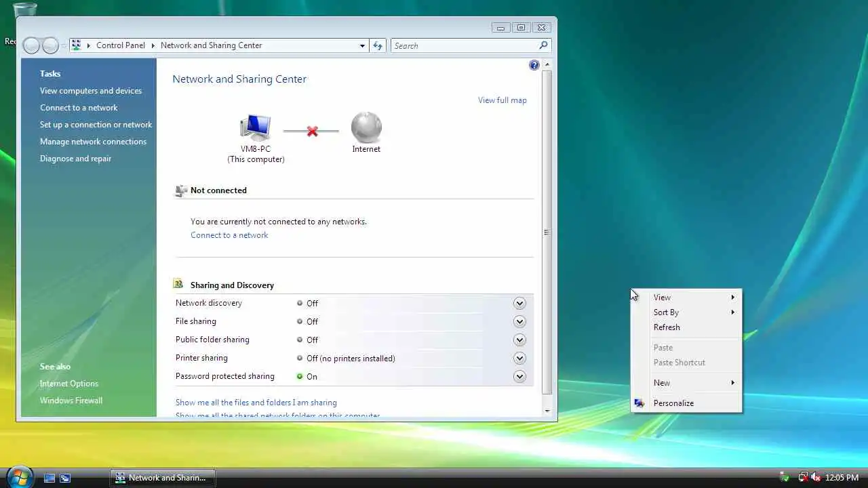
Task: Expand Public folder sharing chevron
Action: 519,340
